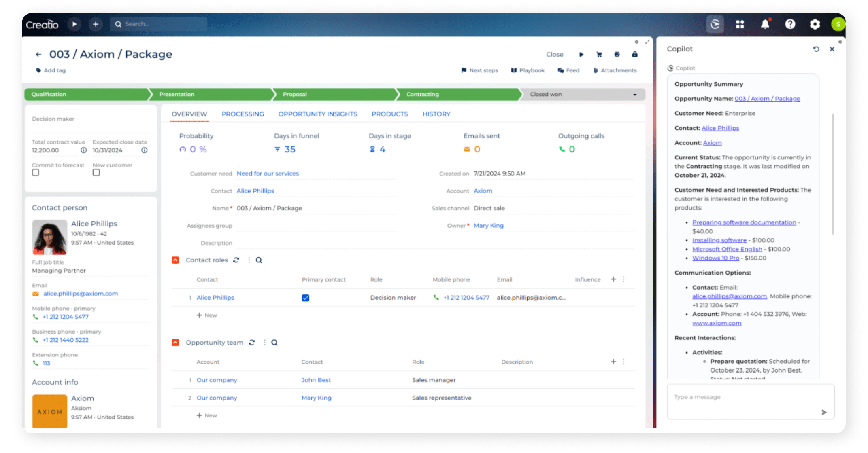Viewport: 868px width, 453px height.
Task: Search within Opportunity team via magnifier icon
Action: 274,342
